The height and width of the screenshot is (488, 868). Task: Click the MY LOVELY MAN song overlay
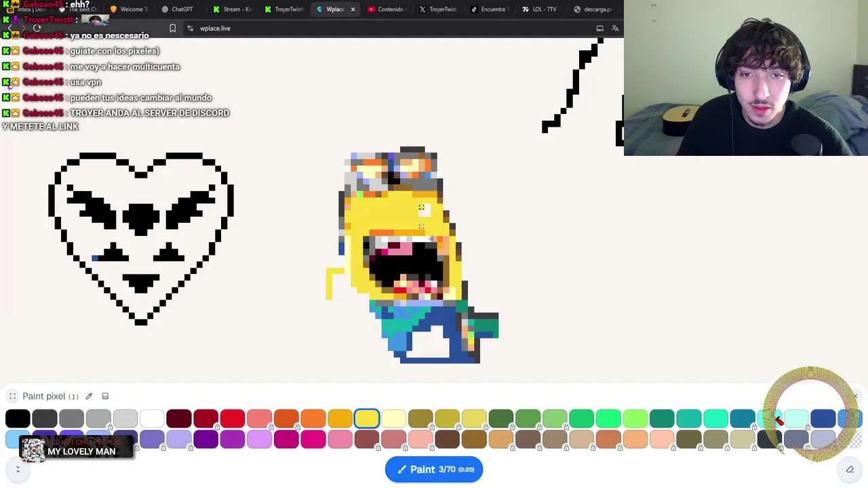tap(77, 448)
